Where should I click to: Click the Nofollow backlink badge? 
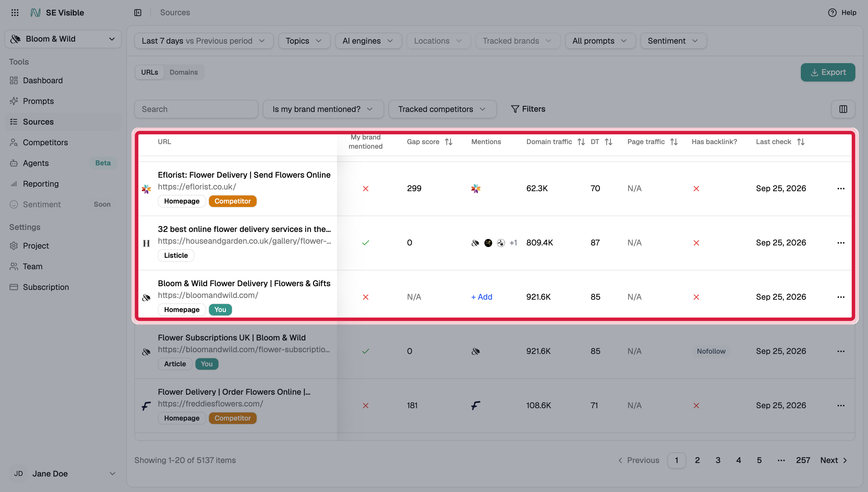tap(711, 351)
